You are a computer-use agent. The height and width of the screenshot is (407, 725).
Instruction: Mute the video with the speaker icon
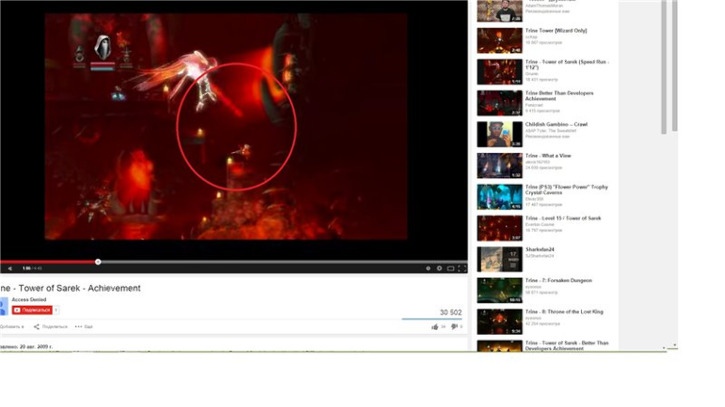[10, 269]
